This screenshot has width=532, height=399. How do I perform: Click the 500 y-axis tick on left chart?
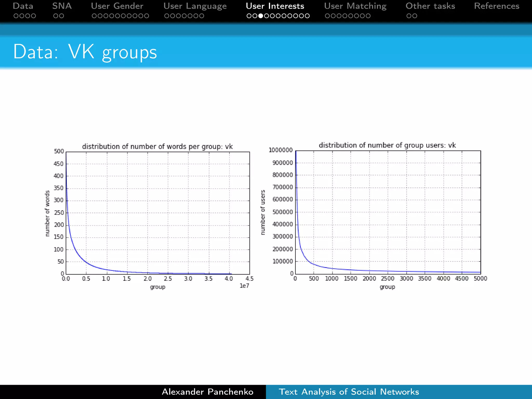[59, 151]
